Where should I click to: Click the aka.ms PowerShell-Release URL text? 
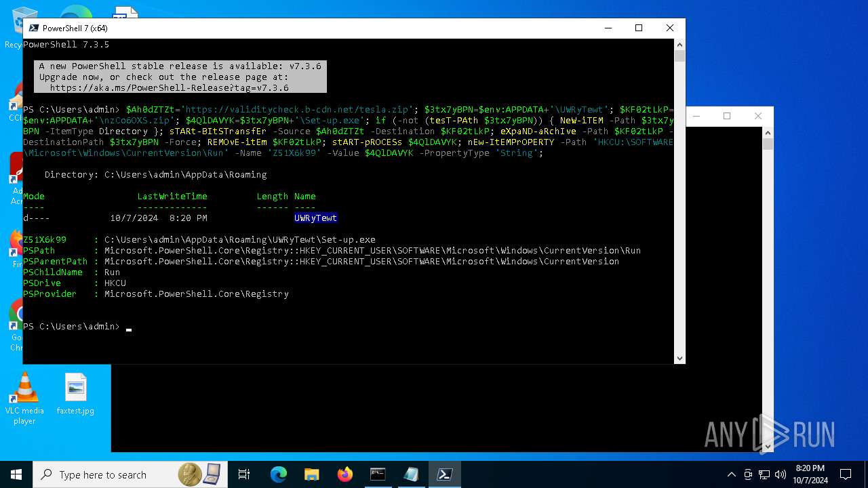(x=170, y=87)
